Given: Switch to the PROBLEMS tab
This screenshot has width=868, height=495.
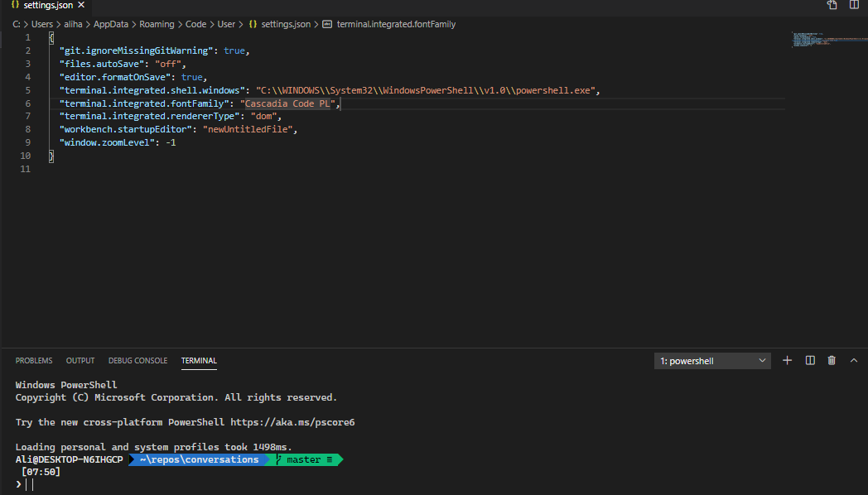Looking at the screenshot, I should [33, 360].
